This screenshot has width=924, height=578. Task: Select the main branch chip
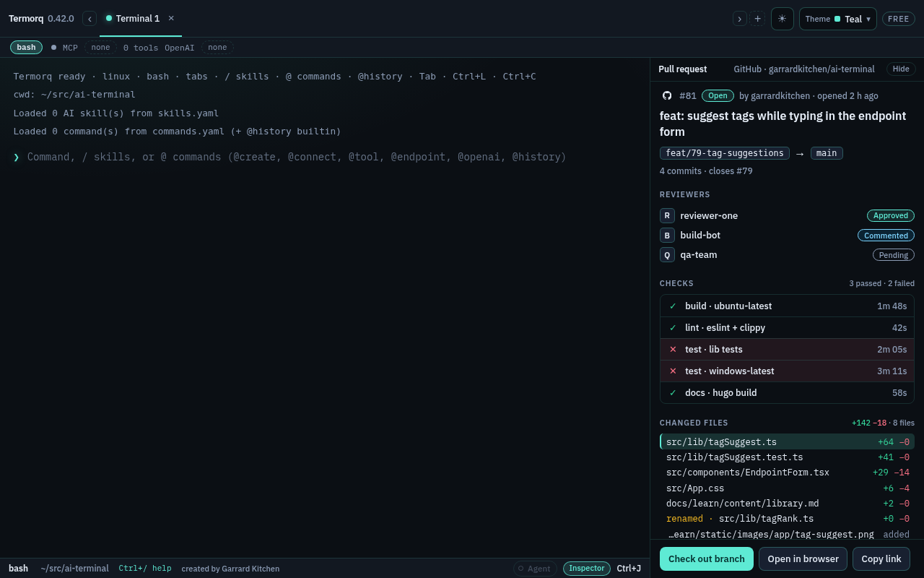point(827,153)
